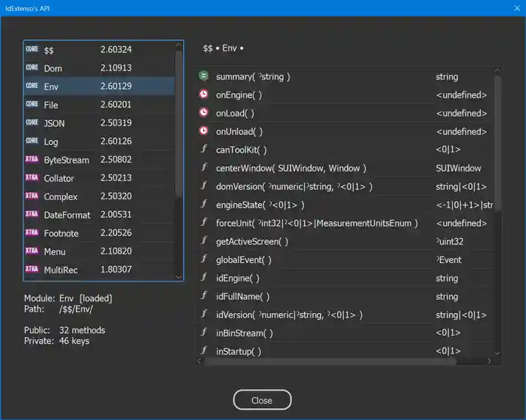526x420 pixels.
Task: Click the idFullName( ) method text
Action: (x=242, y=296)
